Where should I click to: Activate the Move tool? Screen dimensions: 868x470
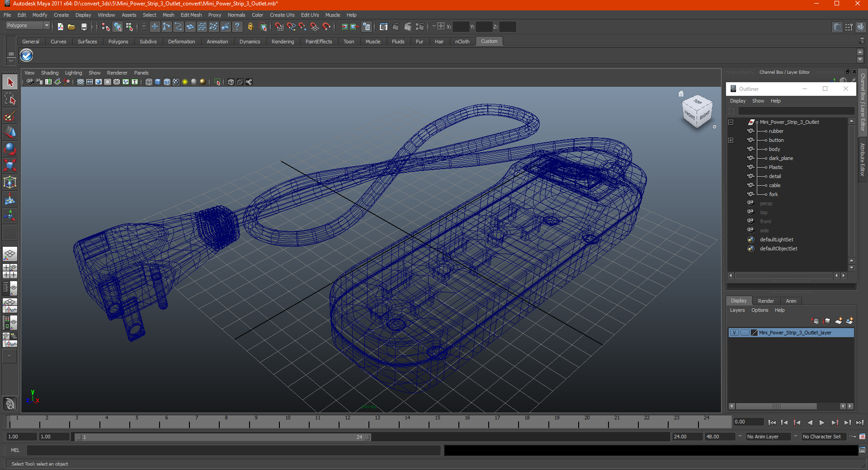pos(10,132)
